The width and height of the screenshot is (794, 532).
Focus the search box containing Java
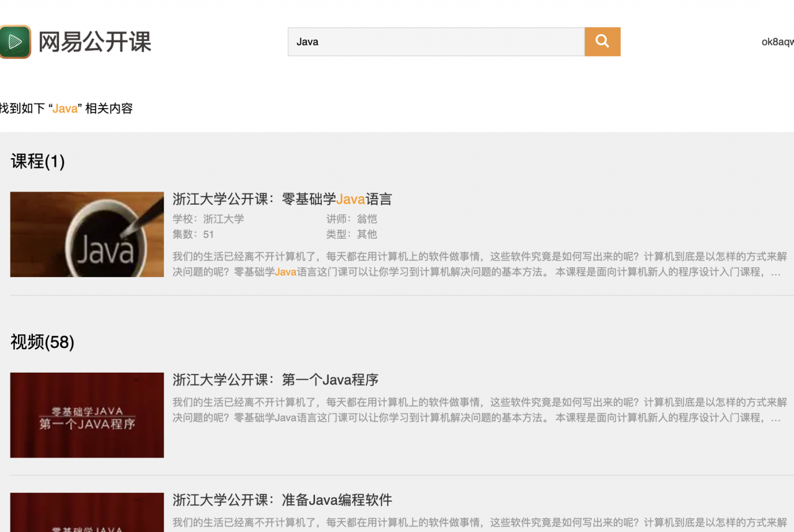tap(436, 42)
